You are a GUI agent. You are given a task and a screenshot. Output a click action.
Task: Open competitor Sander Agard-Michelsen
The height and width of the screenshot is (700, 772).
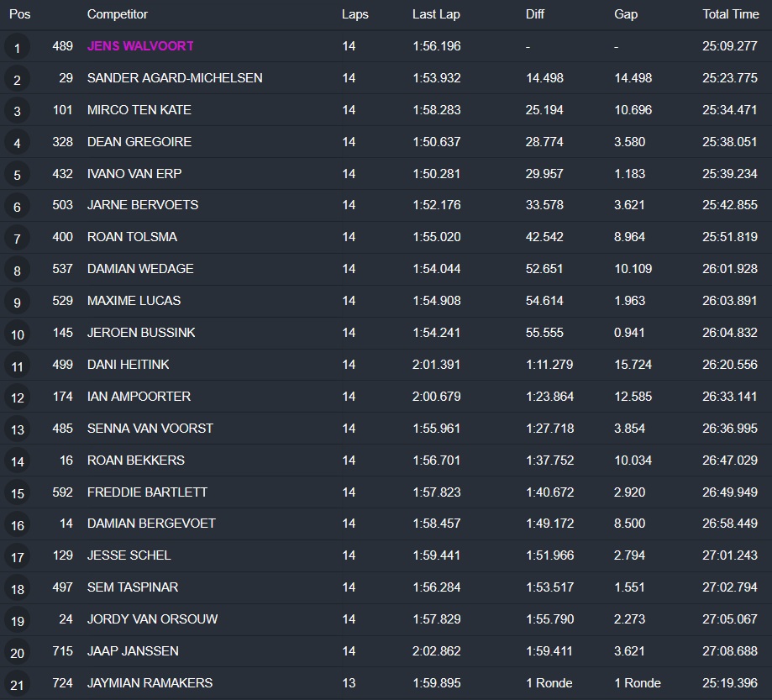pos(175,78)
